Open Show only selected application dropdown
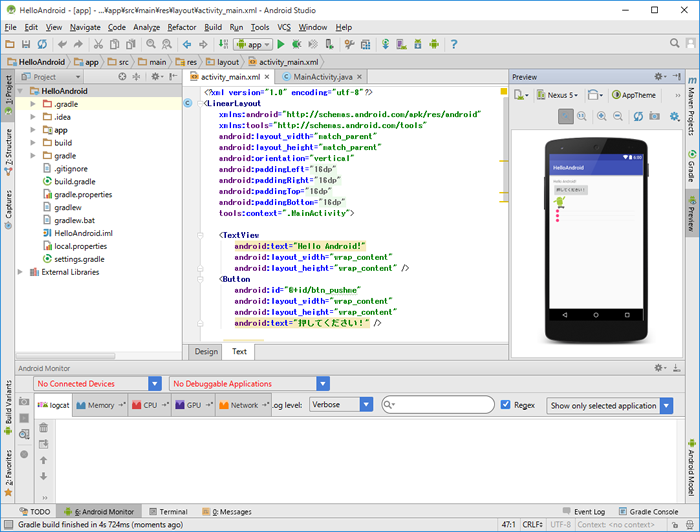This screenshot has width=700, height=532. pos(609,405)
